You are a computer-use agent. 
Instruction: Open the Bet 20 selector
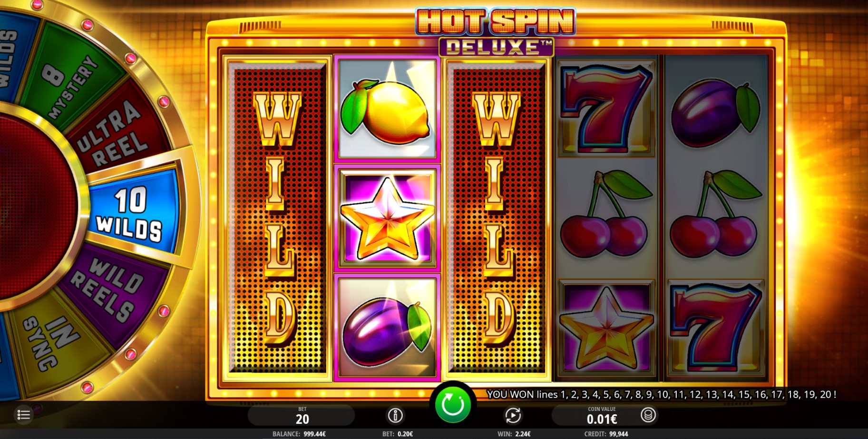(302, 415)
